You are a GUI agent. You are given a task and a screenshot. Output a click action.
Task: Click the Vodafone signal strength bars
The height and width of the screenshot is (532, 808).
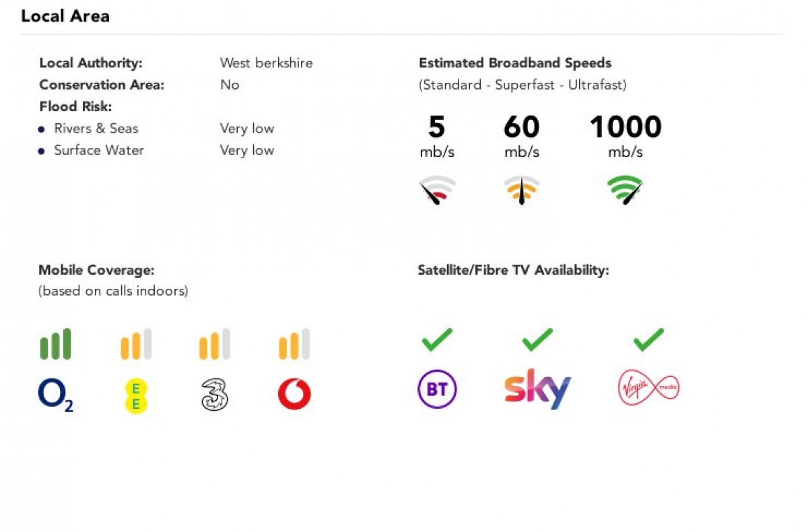click(294, 344)
